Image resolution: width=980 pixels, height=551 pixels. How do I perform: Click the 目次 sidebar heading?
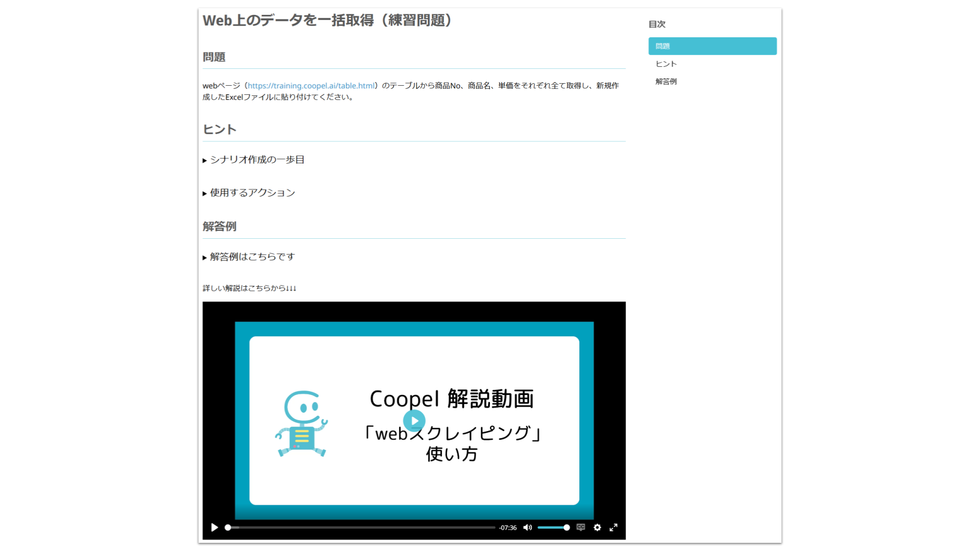(x=657, y=24)
